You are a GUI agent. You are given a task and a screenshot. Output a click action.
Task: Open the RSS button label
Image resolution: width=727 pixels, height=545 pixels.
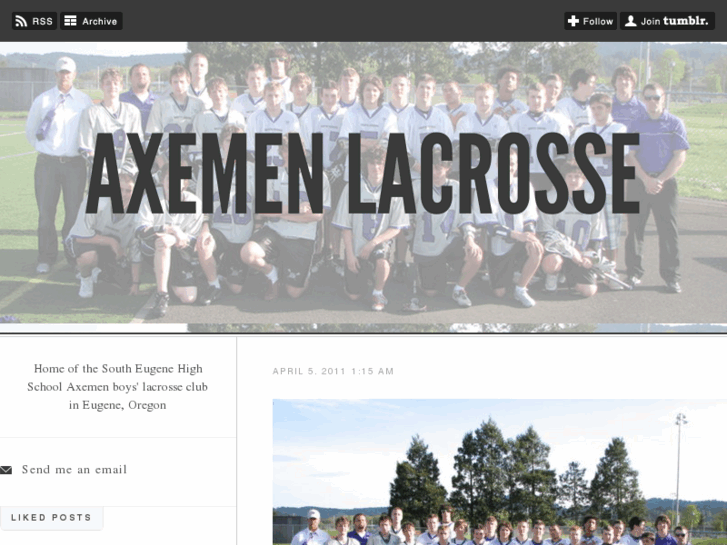tap(42, 21)
